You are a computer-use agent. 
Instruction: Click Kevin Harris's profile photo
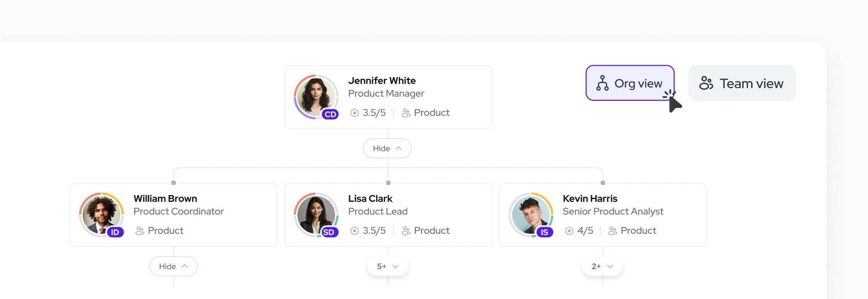click(x=530, y=214)
